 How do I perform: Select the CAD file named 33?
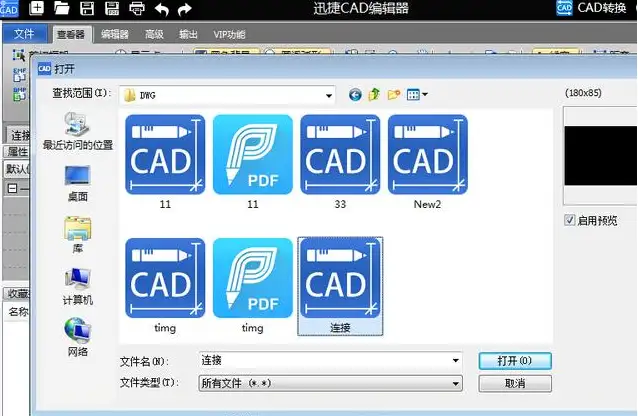pyautogui.click(x=340, y=162)
